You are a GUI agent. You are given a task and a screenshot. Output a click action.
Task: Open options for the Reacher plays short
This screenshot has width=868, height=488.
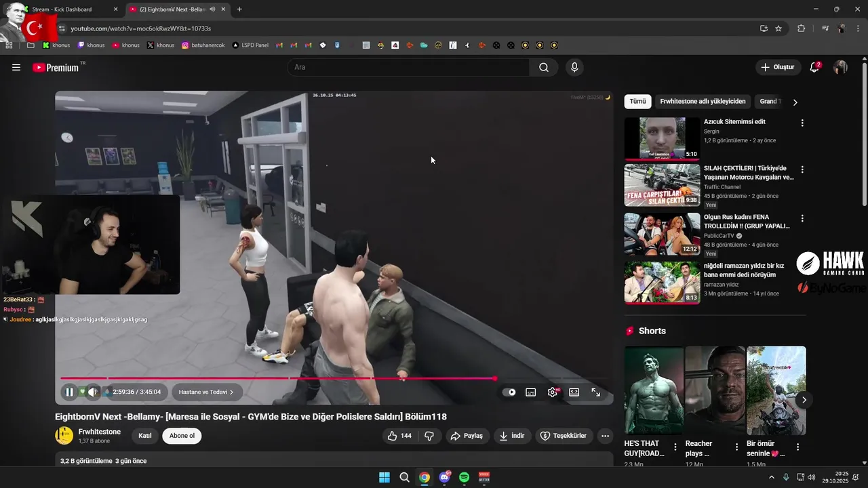[x=736, y=447]
